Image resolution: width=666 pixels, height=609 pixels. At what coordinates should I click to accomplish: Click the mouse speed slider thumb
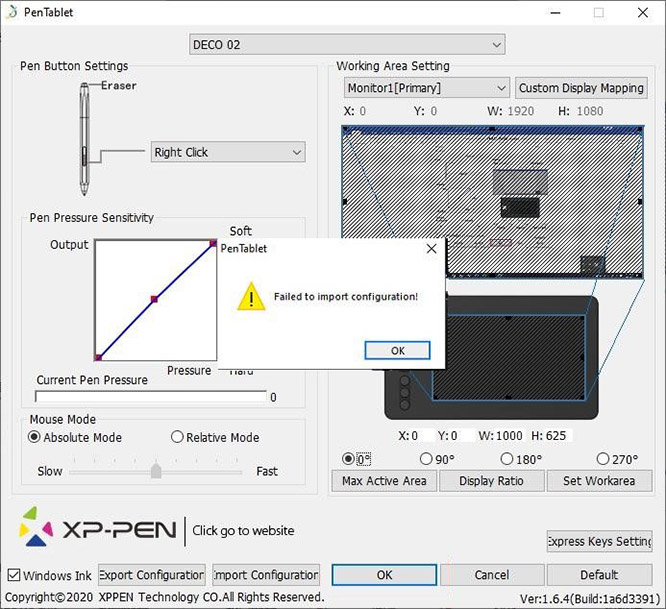click(156, 470)
